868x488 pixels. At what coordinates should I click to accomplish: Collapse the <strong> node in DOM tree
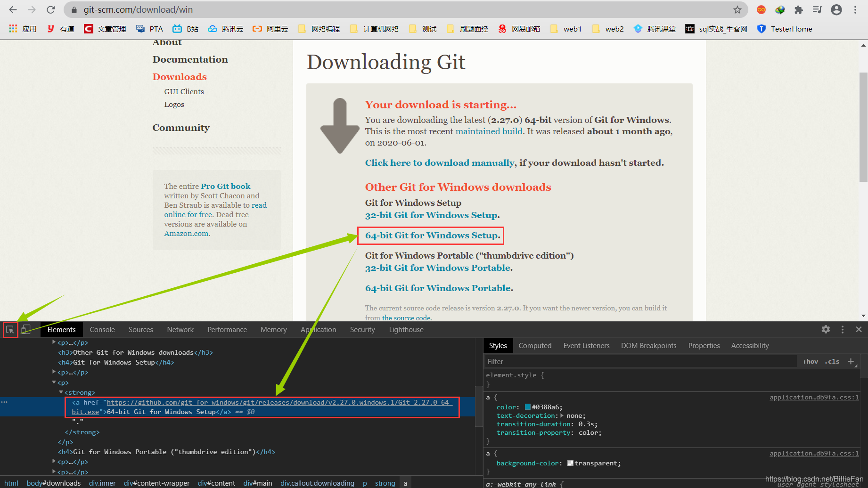pos(61,392)
